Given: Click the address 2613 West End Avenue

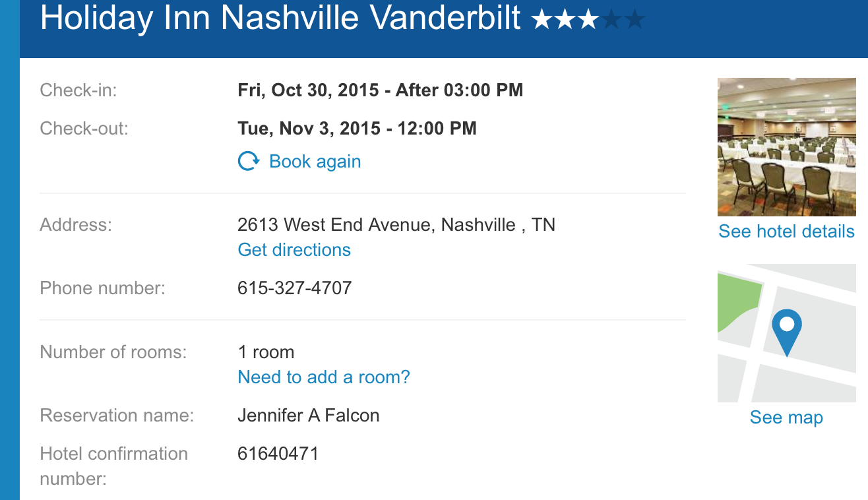Looking at the screenshot, I should [334, 225].
